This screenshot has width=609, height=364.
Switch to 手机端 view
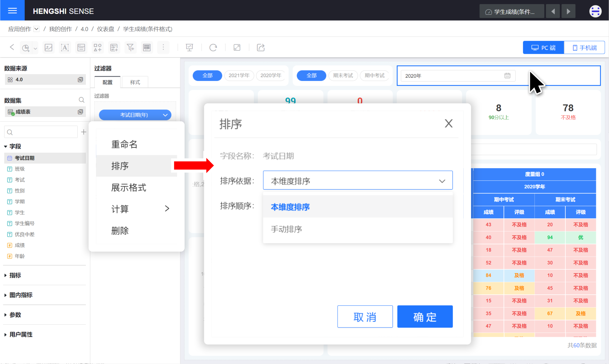[x=584, y=48]
